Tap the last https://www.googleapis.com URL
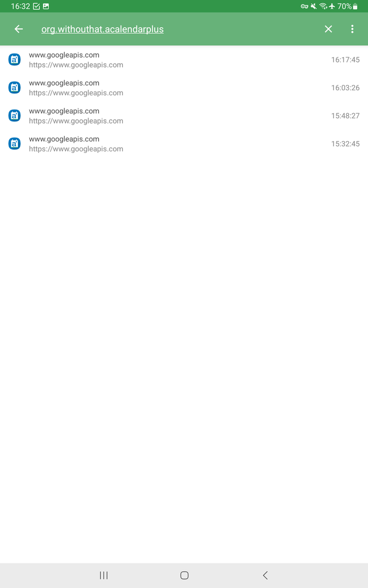Image resolution: width=368 pixels, height=588 pixels. pos(76,149)
